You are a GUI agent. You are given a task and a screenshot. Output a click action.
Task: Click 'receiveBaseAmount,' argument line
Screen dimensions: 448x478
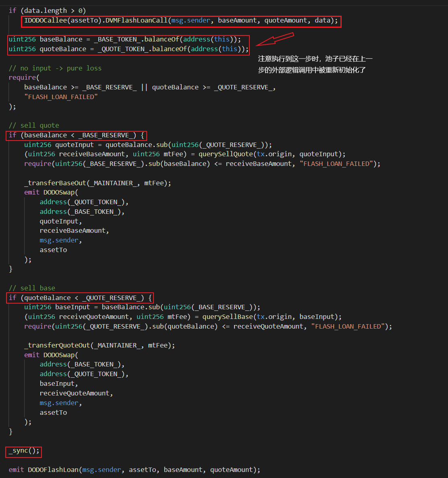click(x=75, y=231)
